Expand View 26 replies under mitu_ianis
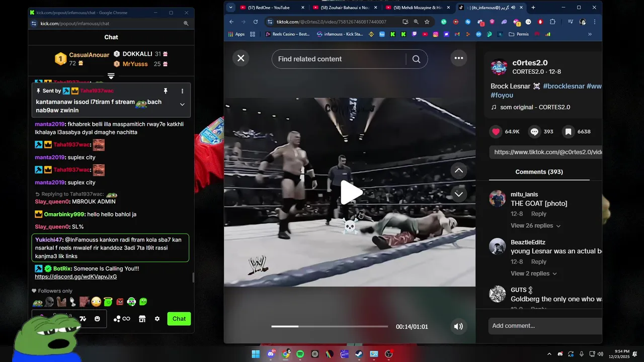 pos(535,226)
